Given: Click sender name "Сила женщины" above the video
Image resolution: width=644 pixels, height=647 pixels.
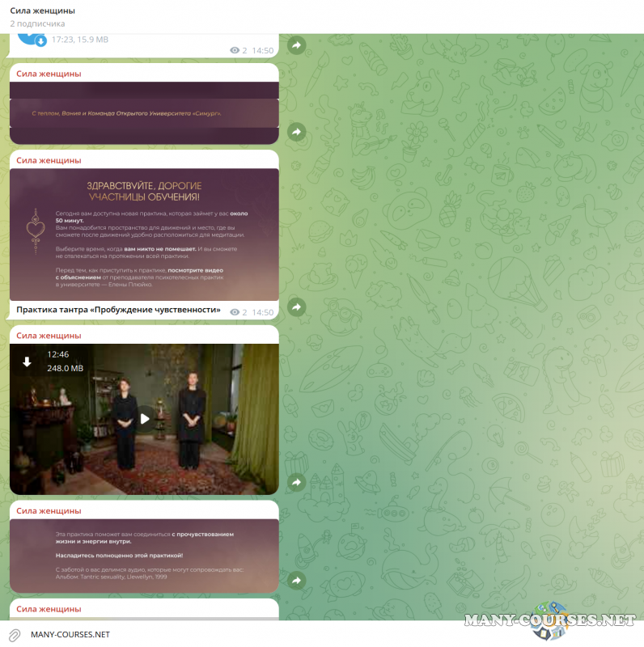Looking at the screenshot, I should [x=49, y=336].
